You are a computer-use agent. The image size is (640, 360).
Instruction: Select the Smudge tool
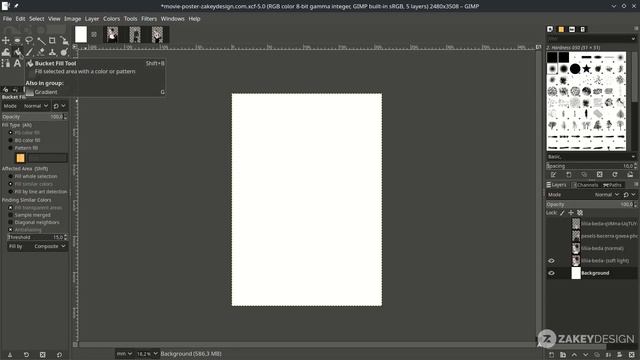point(64,52)
